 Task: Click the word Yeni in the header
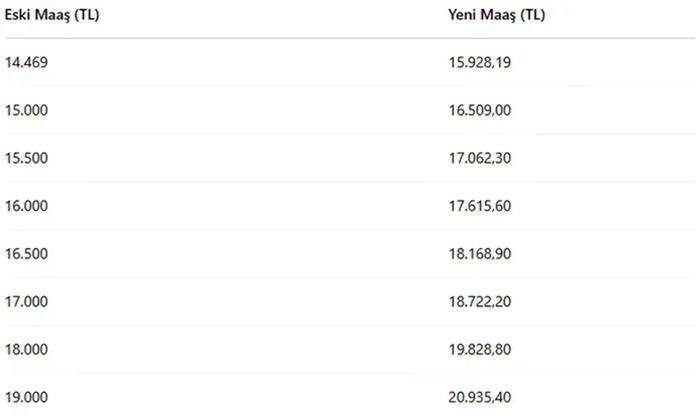pyautogui.click(x=462, y=14)
